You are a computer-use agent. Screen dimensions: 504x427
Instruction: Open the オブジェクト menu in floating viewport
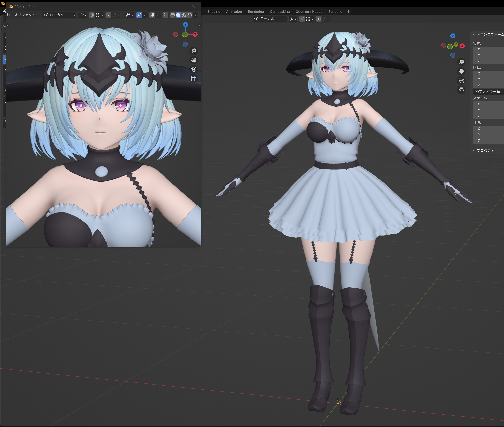[x=25, y=15]
